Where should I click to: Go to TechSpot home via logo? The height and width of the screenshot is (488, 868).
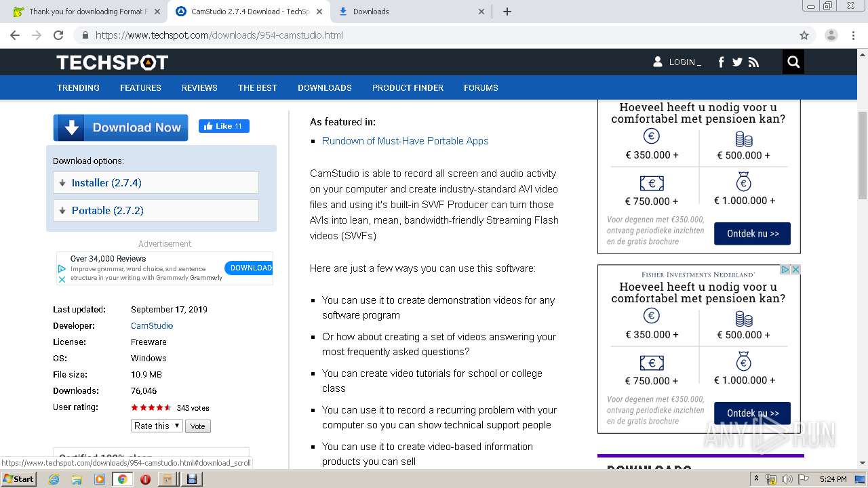coord(112,62)
